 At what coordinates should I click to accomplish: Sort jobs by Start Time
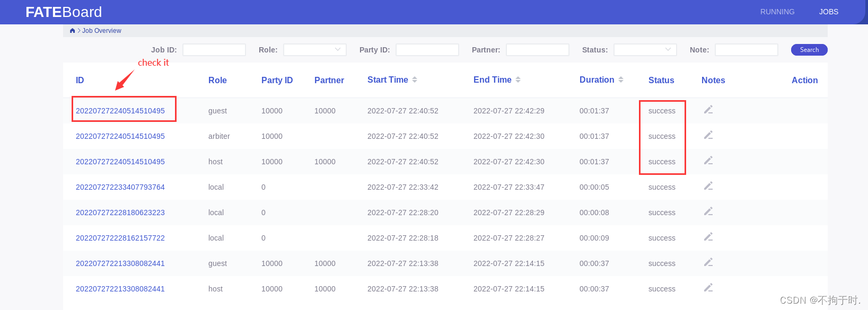click(x=415, y=79)
